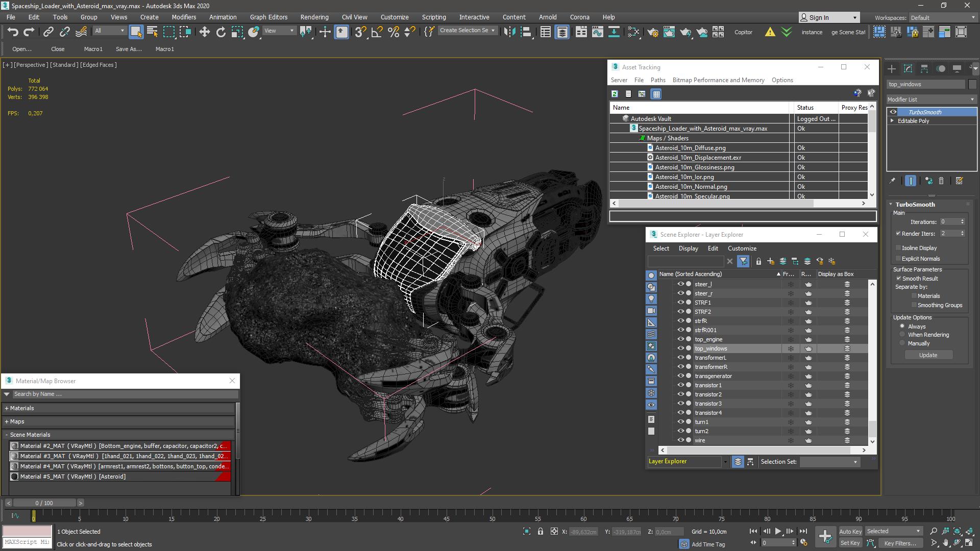Expand the Materials group in Material Browser
980x551 pixels.
[7, 408]
